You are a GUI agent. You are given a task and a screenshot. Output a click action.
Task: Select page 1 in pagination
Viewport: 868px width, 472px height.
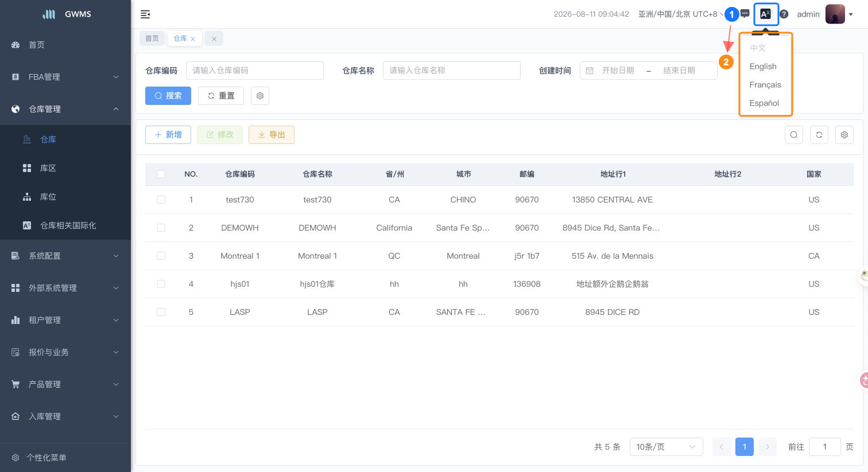click(x=745, y=447)
